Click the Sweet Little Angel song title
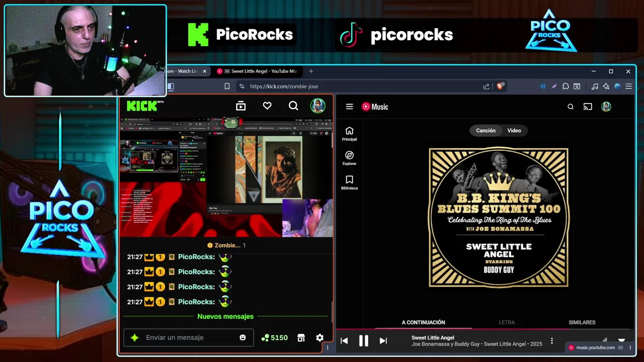 (x=433, y=338)
